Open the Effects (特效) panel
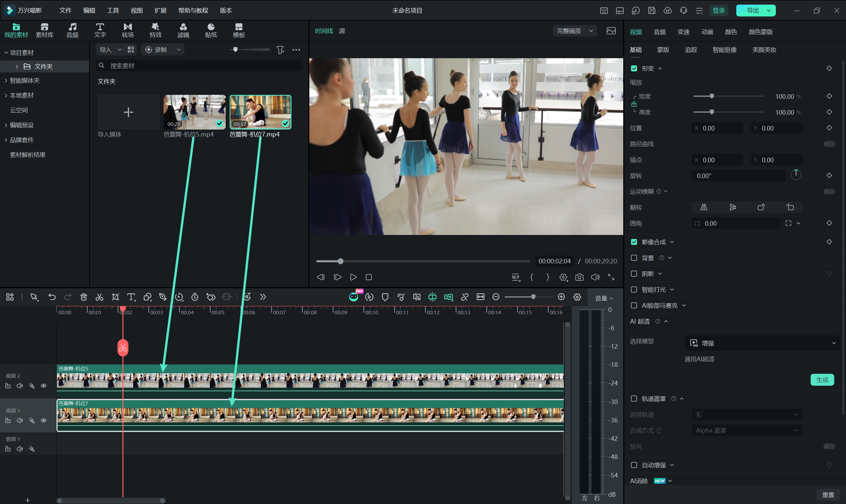Viewport: 846px width, 504px height. tap(155, 30)
